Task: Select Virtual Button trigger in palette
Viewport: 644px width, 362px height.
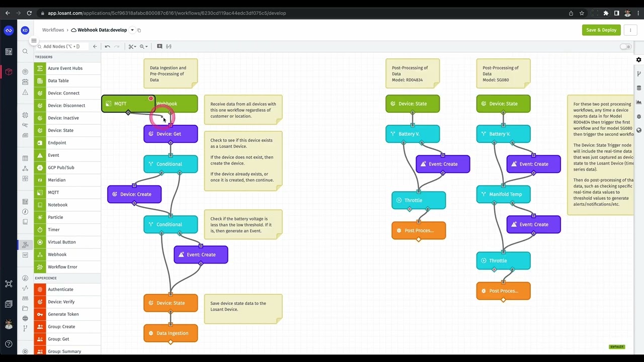Action: tap(67, 242)
